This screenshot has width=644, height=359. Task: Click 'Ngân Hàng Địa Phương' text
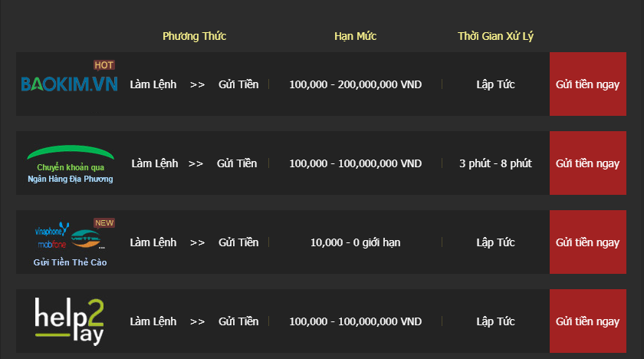point(71,179)
